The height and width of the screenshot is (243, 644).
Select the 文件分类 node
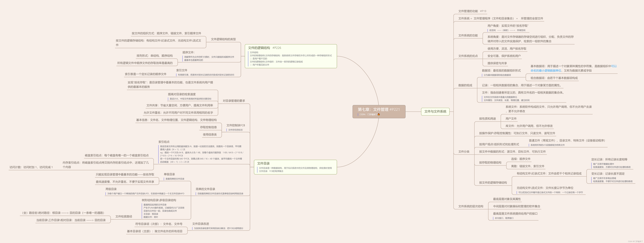click(x=464, y=151)
